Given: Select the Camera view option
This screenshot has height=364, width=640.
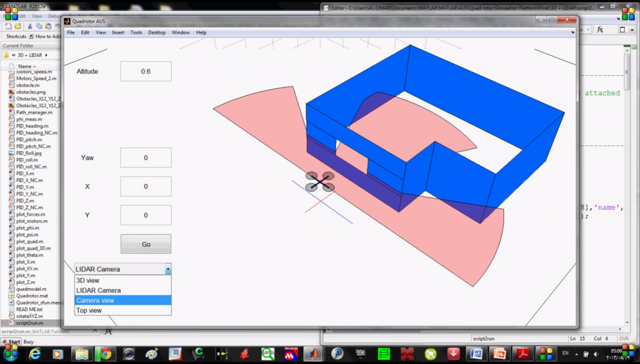Looking at the screenshot, I should pos(123,301).
